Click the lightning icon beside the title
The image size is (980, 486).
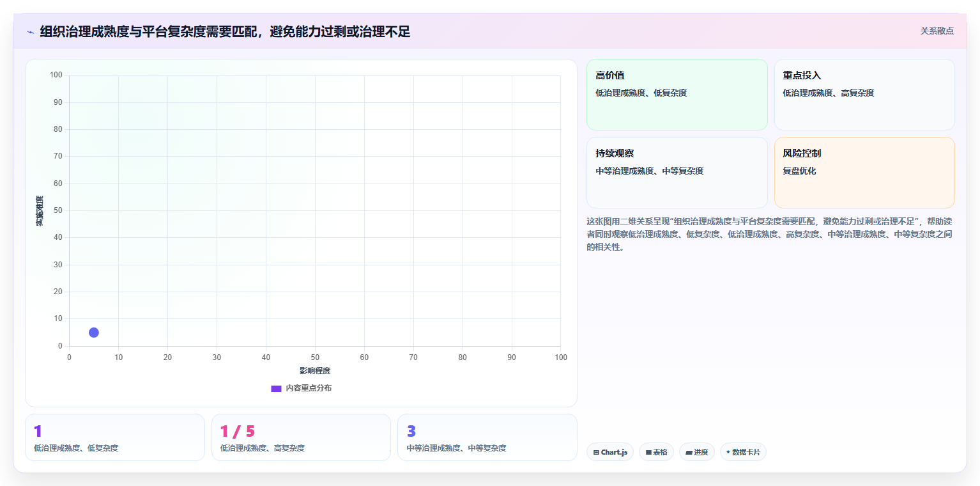[31, 32]
